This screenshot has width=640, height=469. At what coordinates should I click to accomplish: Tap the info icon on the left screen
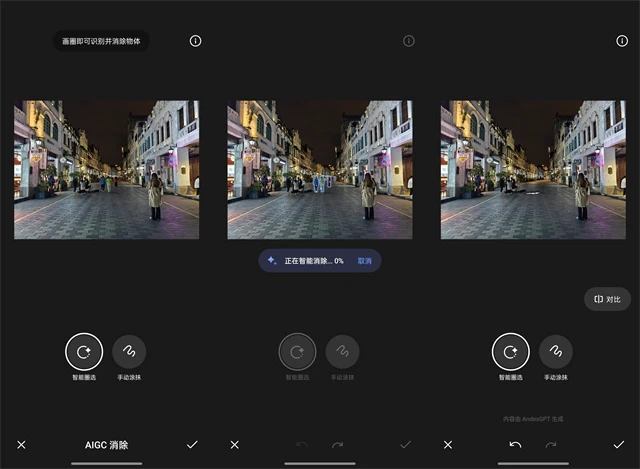point(195,41)
